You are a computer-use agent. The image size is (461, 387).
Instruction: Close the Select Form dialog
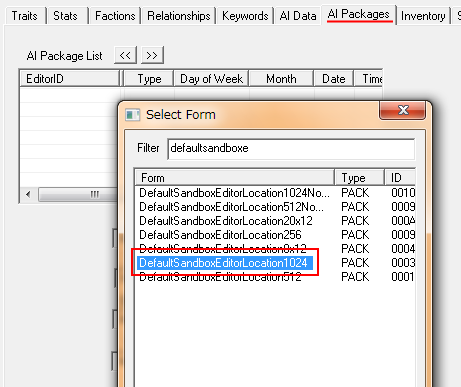[402, 110]
